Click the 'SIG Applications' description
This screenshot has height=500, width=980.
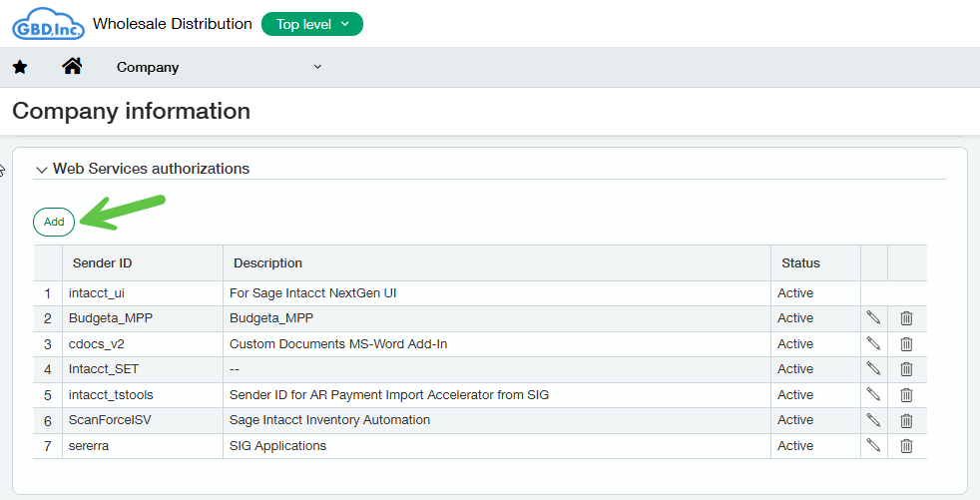[277, 446]
